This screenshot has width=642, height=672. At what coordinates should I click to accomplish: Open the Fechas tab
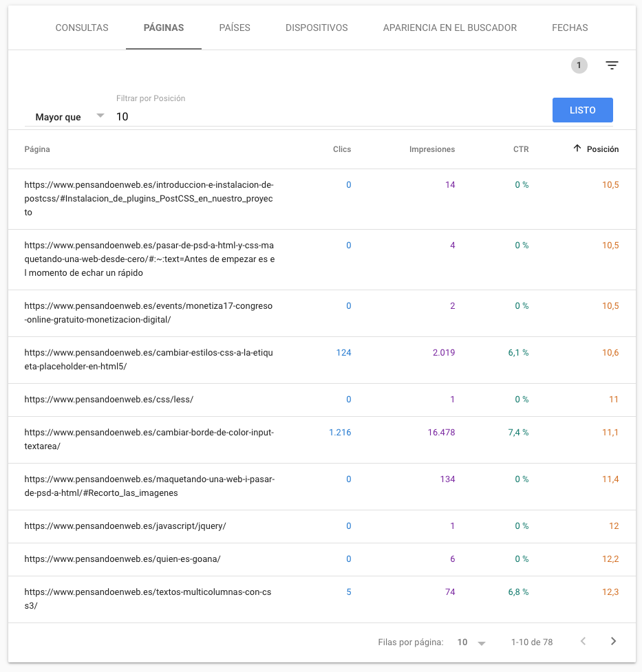click(x=570, y=28)
